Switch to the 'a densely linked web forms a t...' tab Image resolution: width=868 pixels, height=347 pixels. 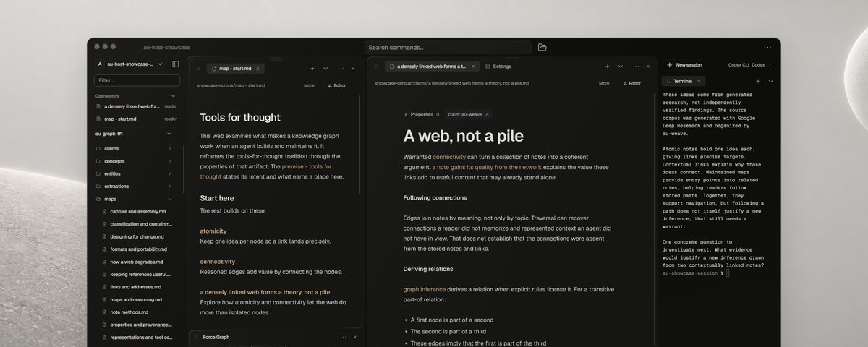pyautogui.click(x=433, y=66)
